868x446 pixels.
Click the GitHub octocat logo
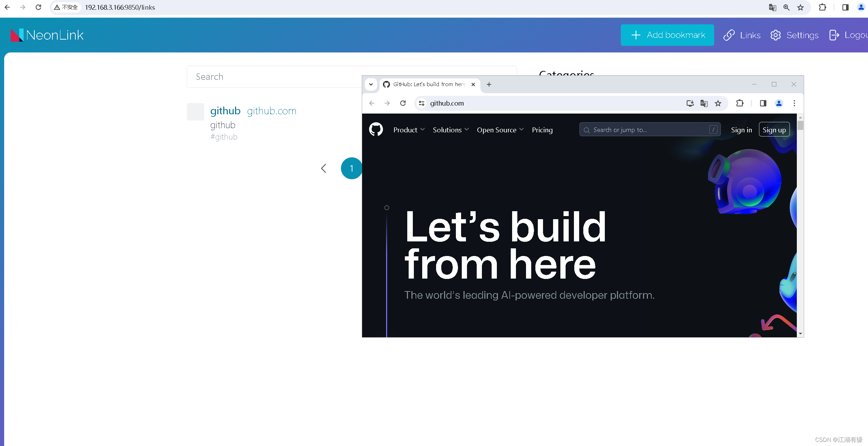(x=376, y=130)
